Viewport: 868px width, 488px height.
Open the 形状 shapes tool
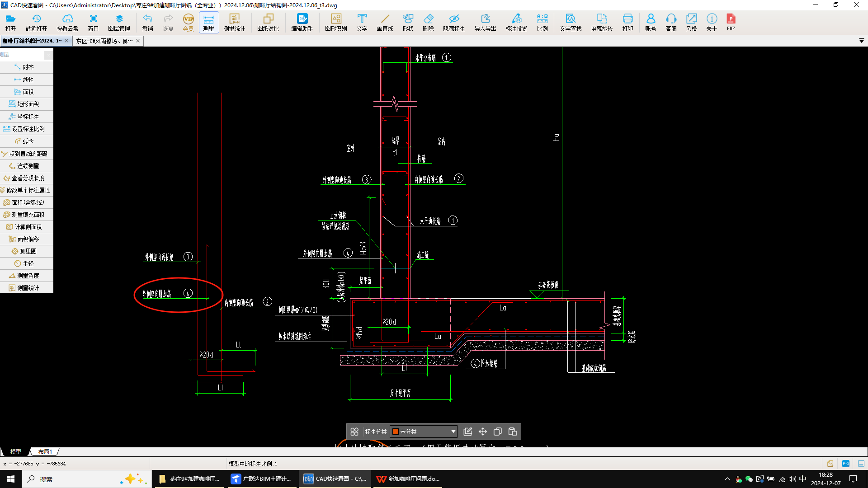coord(408,22)
